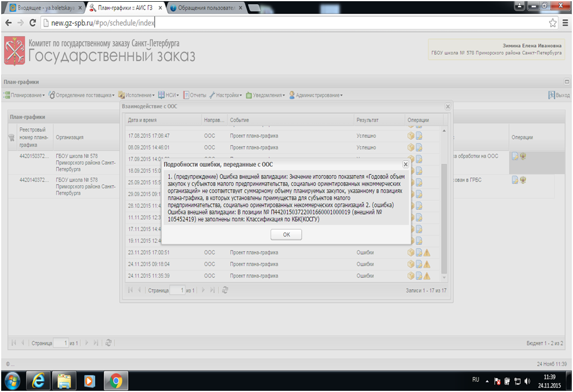The width and height of the screenshot is (573, 392).
Task: Click document icon in 28.10.2015 row
Action: pos(419,206)
